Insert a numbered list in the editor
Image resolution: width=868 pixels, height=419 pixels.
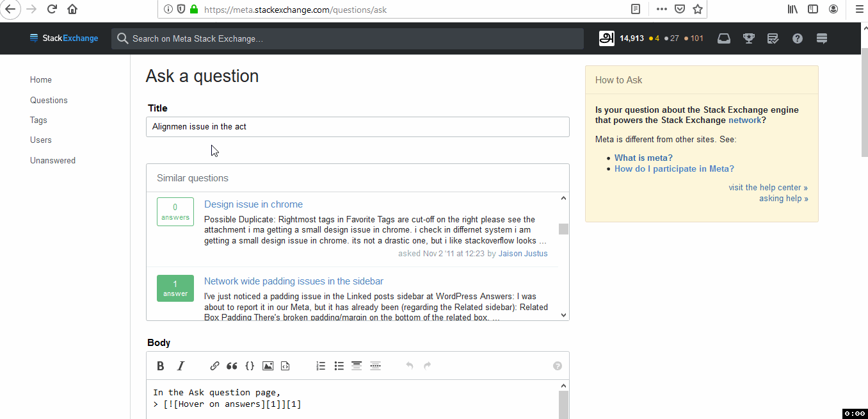[321, 365]
